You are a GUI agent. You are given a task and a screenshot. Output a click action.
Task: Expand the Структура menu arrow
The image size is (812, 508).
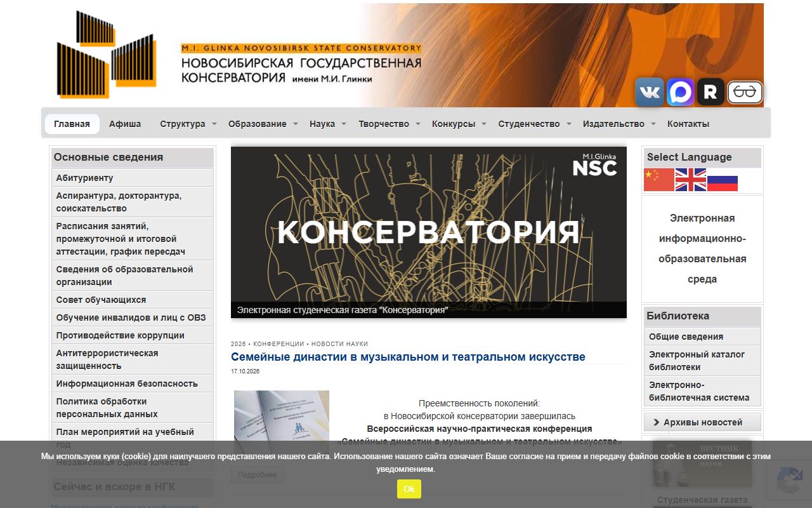click(x=214, y=124)
